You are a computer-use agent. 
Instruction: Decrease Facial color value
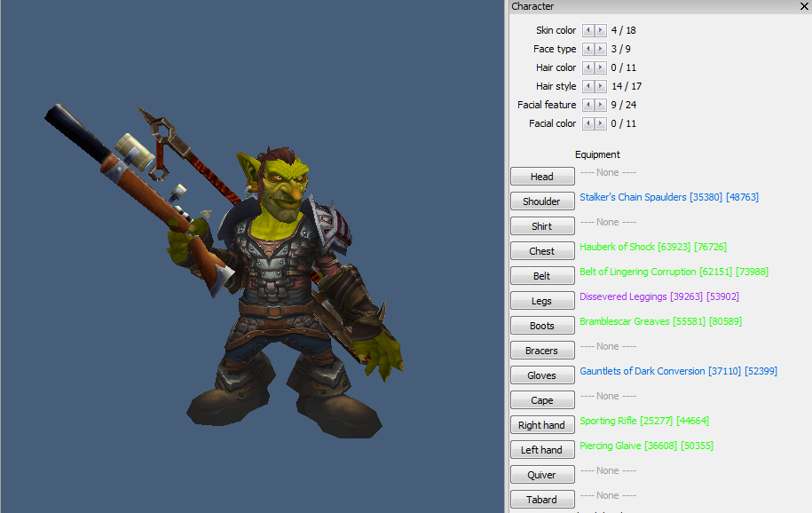click(x=587, y=124)
